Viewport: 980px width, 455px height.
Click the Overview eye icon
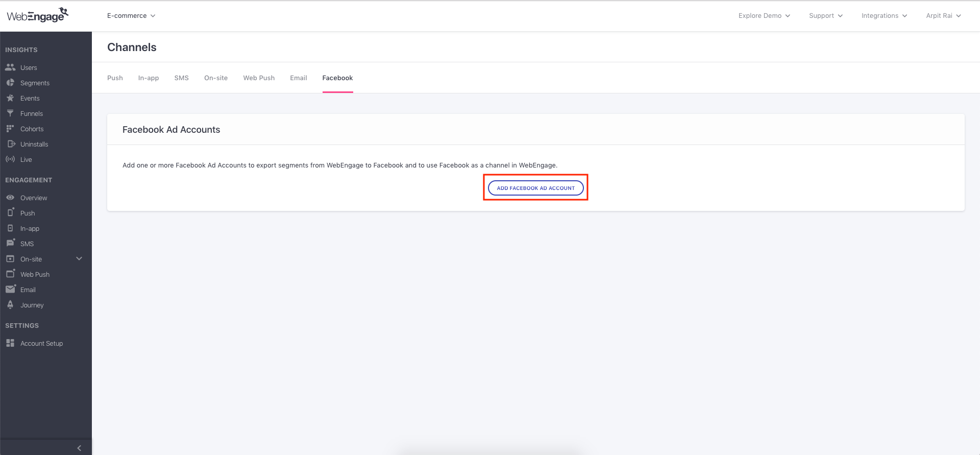[x=10, y=197]
